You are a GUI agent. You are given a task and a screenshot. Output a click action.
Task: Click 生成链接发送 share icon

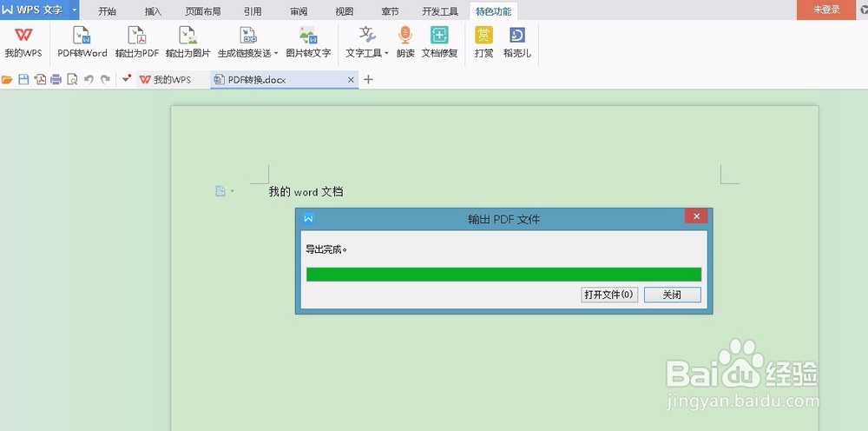pyautogui.click(x=248, y=36)
